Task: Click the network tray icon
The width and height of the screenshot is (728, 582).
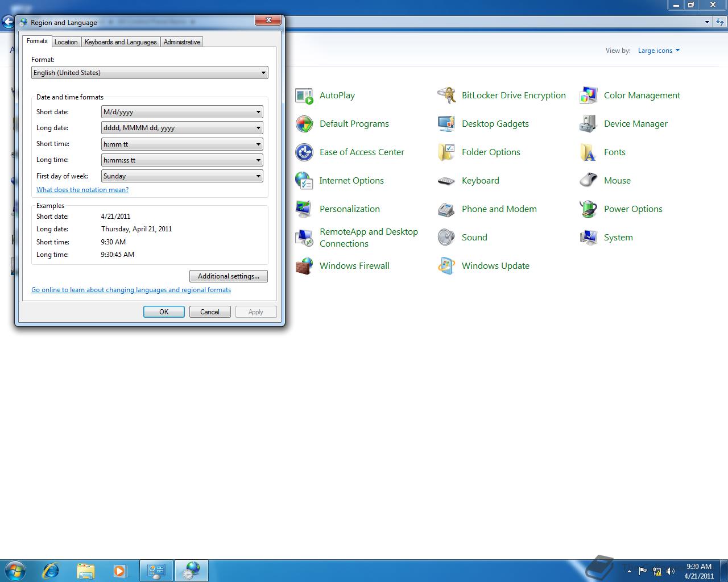Action: [x=657, y=571]
